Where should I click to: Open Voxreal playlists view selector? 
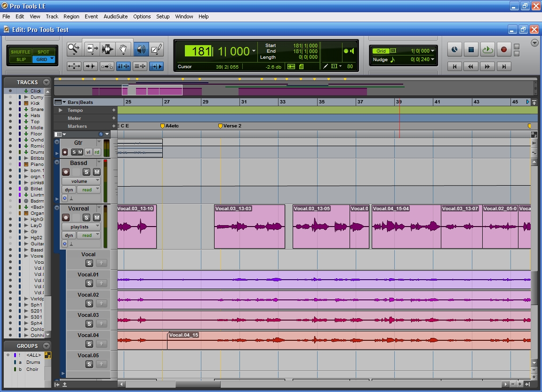tap(81, 227)
